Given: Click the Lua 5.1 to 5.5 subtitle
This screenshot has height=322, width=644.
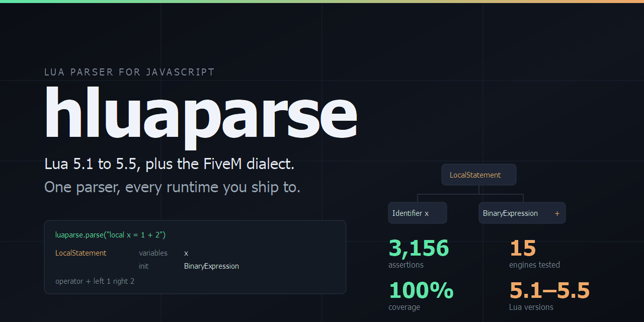Looking at the screenshot, I should pos(169,164).
